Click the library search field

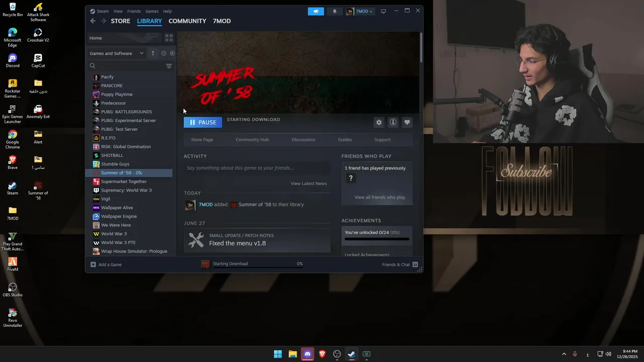[x=125, y=66]
